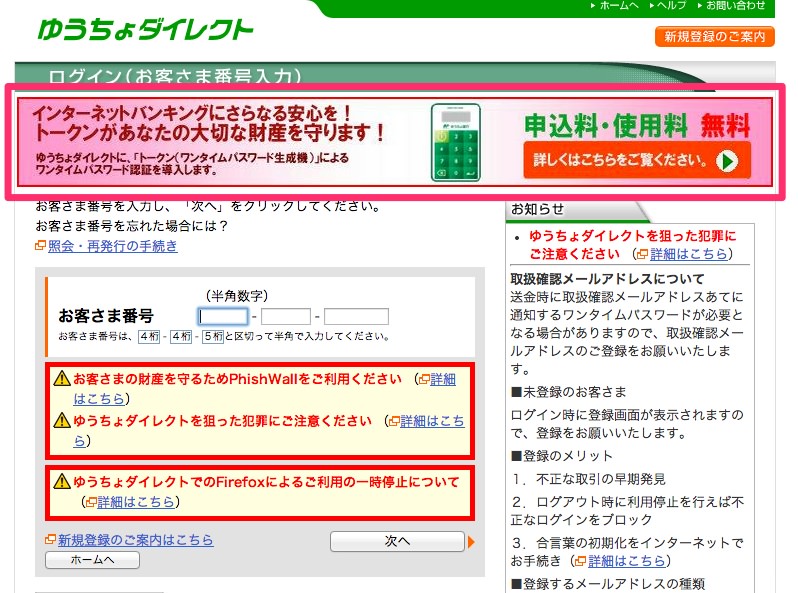The height and width of the screenshot is (593, 798).
Task: Click the warning icon beside PhishWall notice
Action: 62,379
